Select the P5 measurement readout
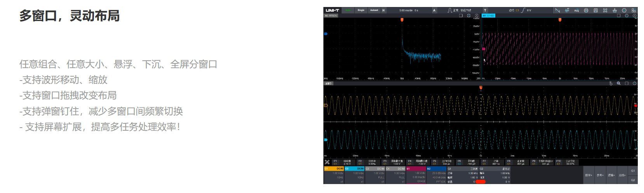 tap(442, 162)
